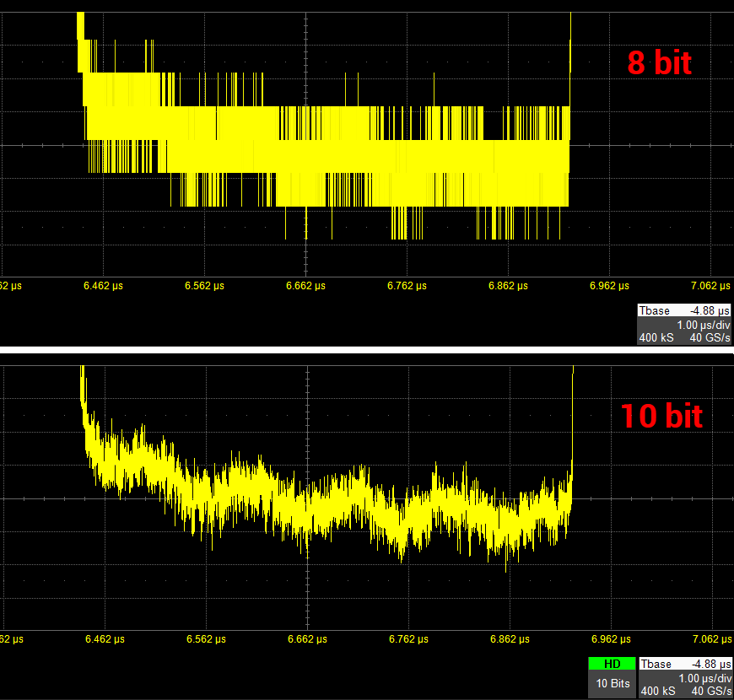Click the 6.962 µs marker on lower time axis
Viewport: 734px width, 700px height.
(609, 639)
